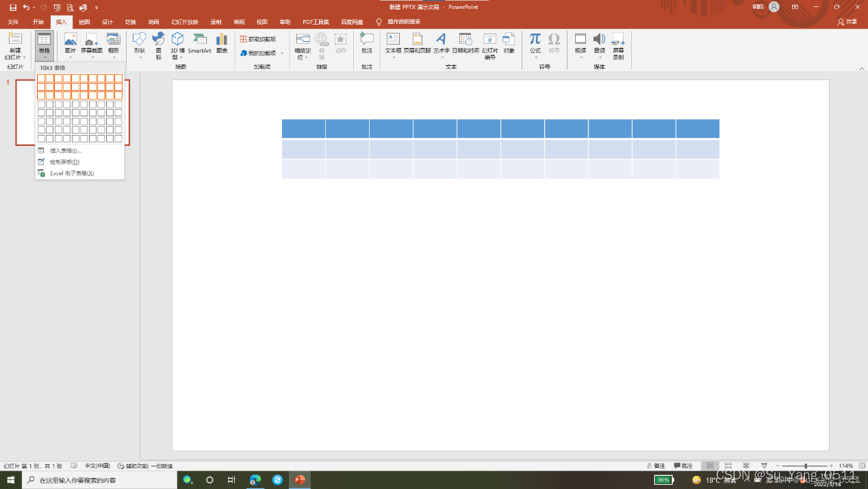
Task: Open the PDF工具集 tab
Action: pos(316,22)
